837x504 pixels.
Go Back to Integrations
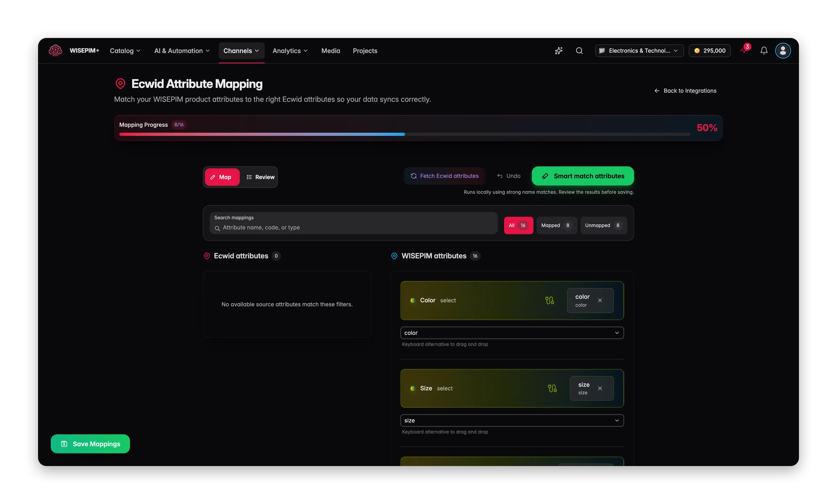pyautogui.click(x=685, y=91)
